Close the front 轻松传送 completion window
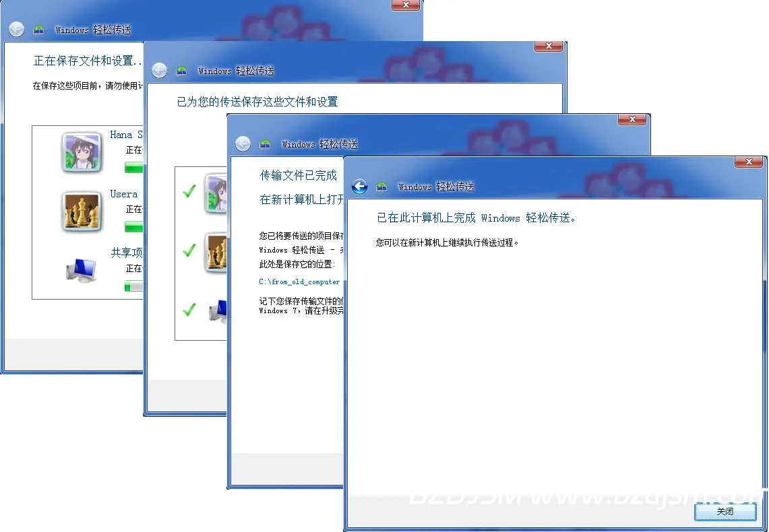 [748, 161]
